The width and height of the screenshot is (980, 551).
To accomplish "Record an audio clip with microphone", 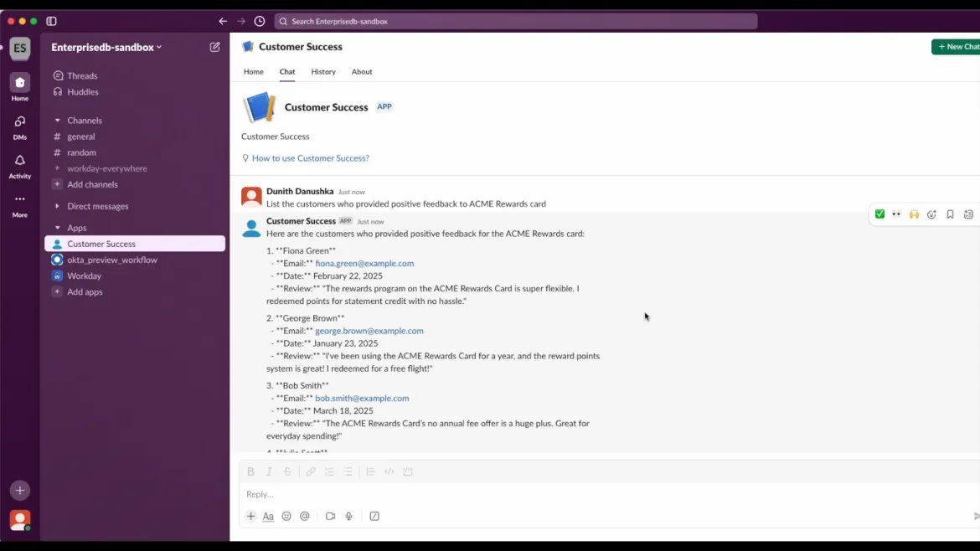I will point(348,516).
